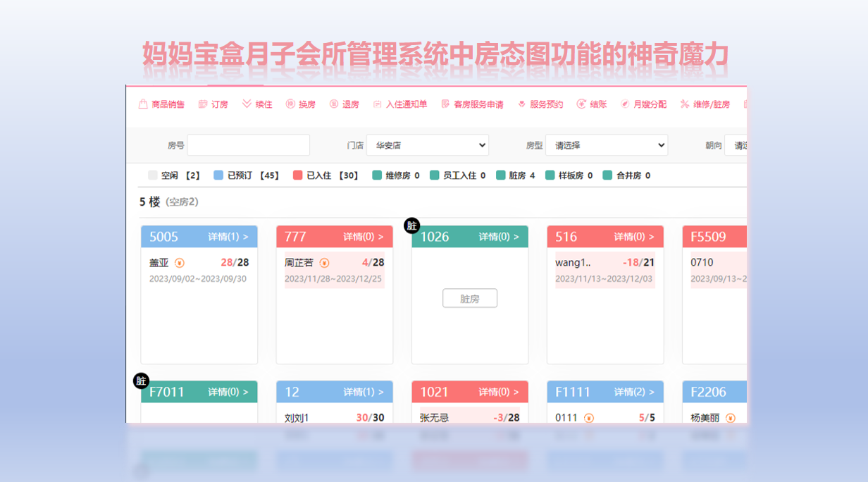The image size is (868, 482).
Task: Click the yen icon beside 0111
Action: pyautogui.click(x=589, y=418)
